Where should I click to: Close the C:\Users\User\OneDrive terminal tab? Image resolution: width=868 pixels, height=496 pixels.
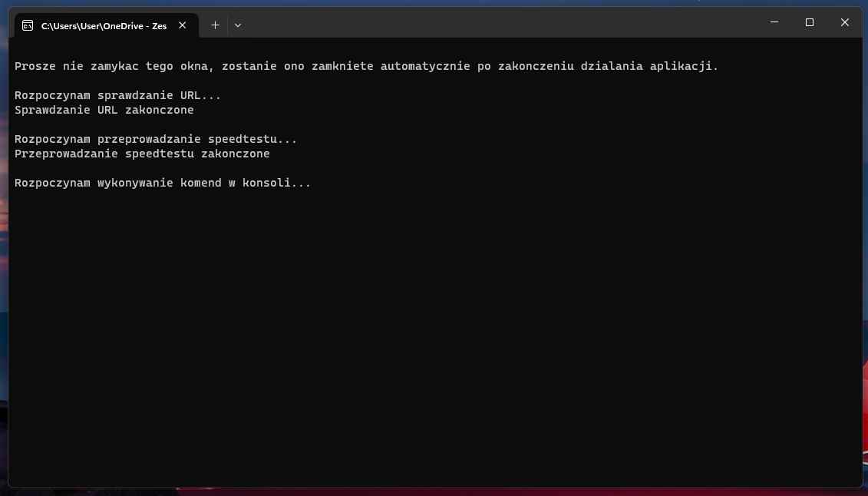(183, 25)
